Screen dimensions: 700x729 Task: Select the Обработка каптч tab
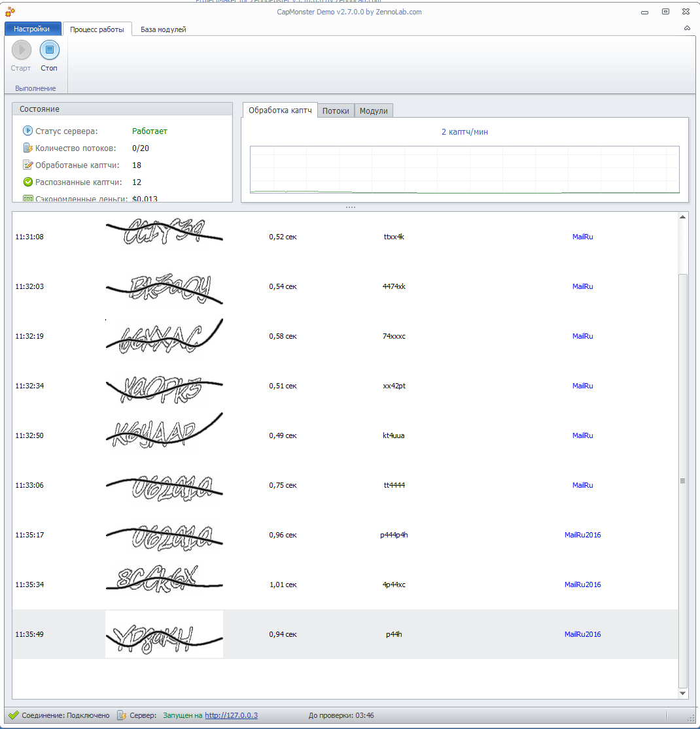click(x=280, y=110)
